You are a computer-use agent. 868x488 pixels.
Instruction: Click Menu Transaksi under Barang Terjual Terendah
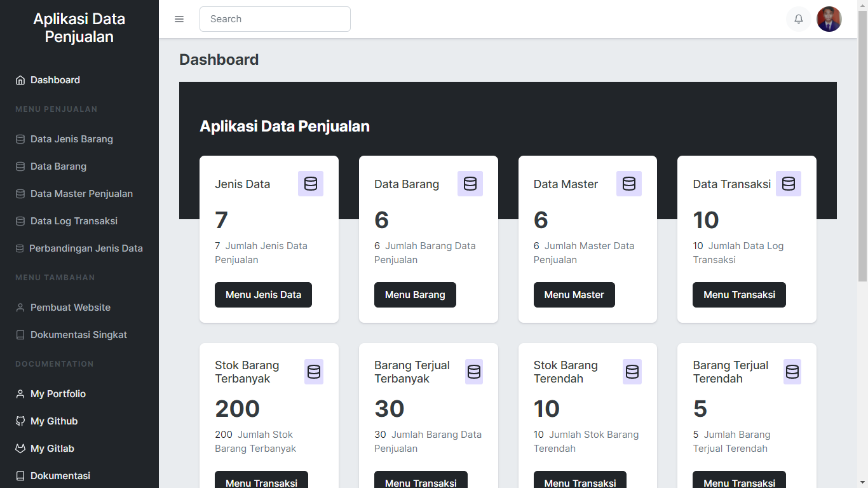point(739,480)
